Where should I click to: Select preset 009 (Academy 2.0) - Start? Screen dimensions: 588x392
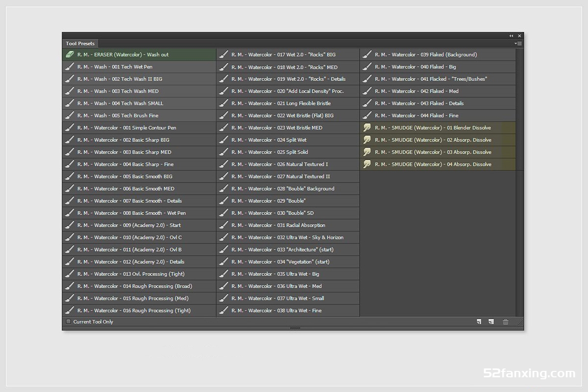click(139, 225)
